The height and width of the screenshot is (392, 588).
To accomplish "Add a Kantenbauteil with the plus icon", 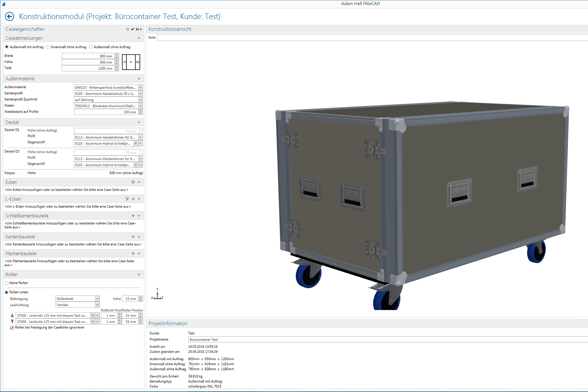I will pos(133,237).
